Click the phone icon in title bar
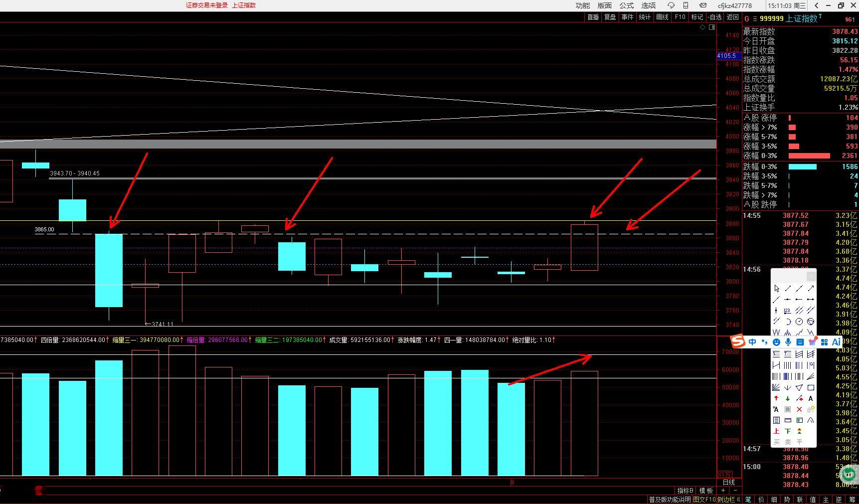This screenshot has width=859, height=504. click(x=686, y=5)
